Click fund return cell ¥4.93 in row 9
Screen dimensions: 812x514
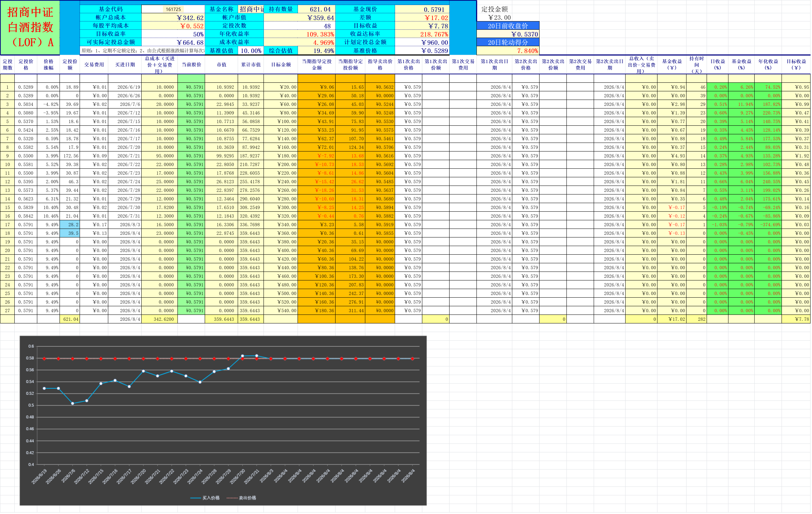click(x=672, y=156)
